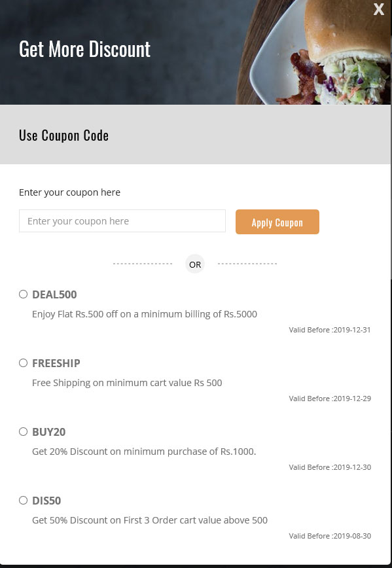Click the BUY20 coupon code label

(x=49, y=432)
